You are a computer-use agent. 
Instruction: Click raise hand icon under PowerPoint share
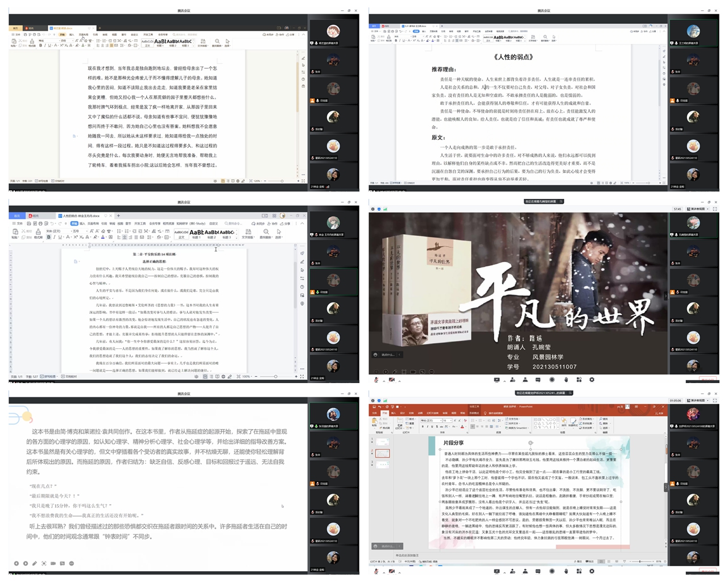click(x=565, y=571)
